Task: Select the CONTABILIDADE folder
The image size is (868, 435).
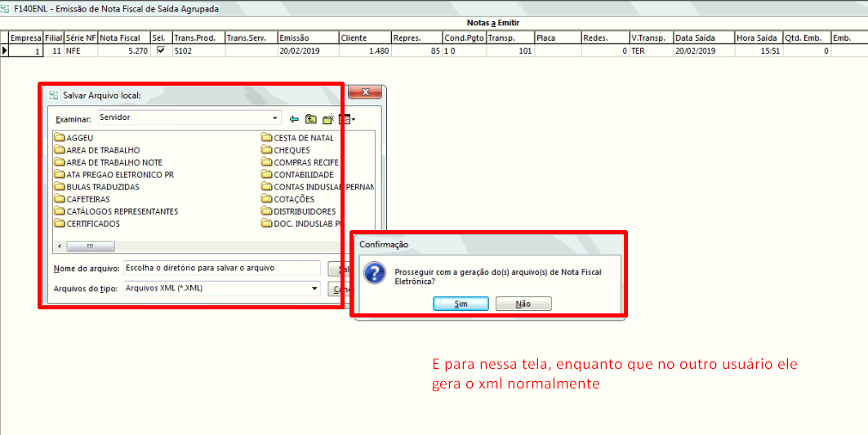Action: (303, 175)
